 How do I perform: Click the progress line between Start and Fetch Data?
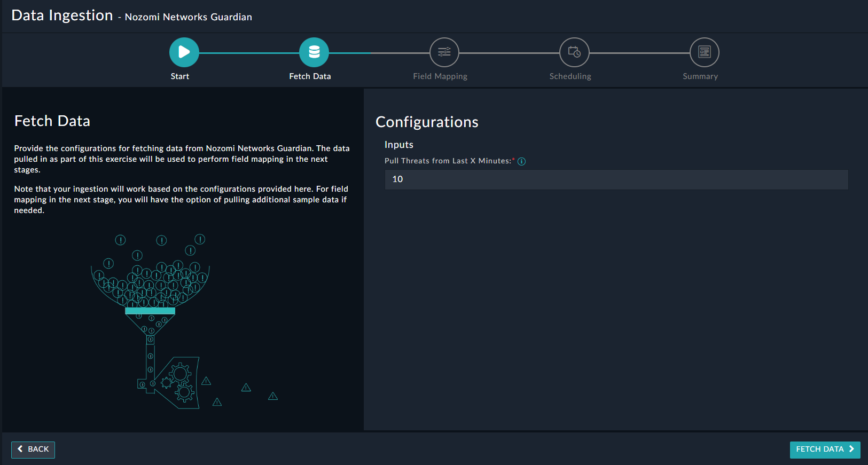click(249, 53)
